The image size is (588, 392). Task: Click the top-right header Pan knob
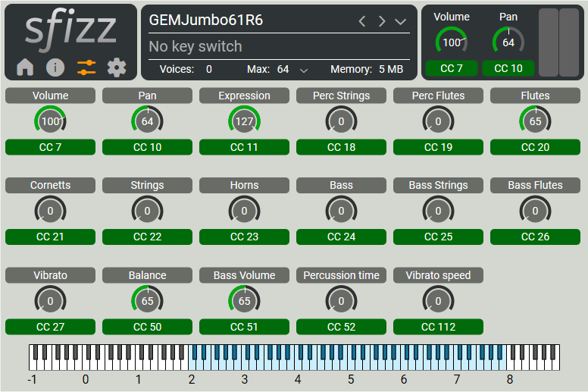(508, 42)
